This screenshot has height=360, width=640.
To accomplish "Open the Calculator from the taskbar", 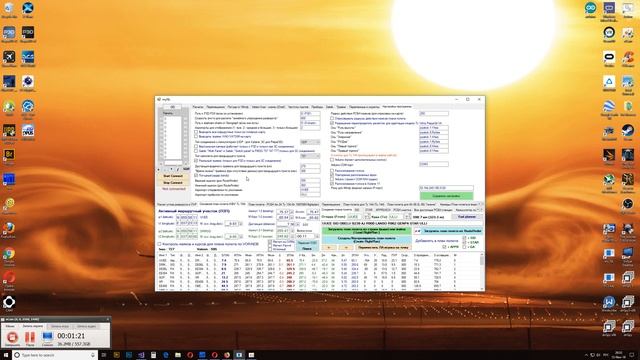I will click(x=153, y=355).
